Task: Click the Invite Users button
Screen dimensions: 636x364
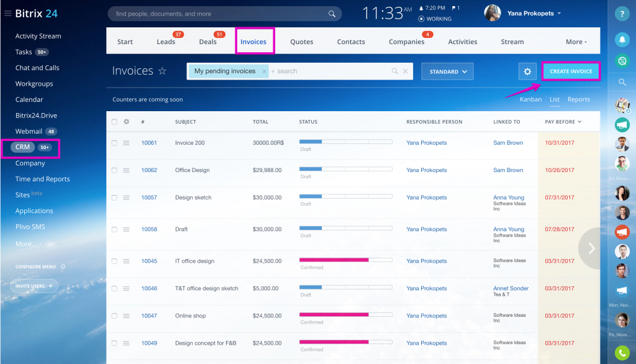Action: [x=34, y=286]
